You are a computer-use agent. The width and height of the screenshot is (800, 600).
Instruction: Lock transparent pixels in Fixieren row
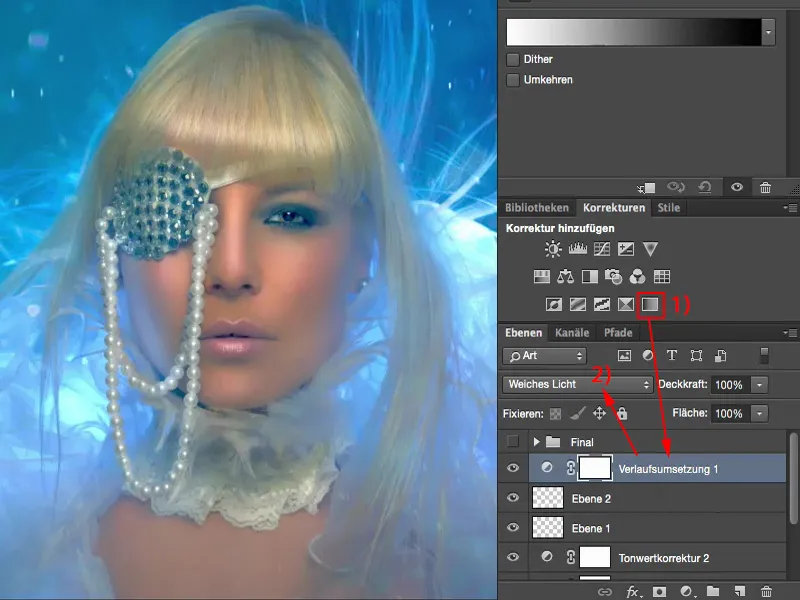555,414
